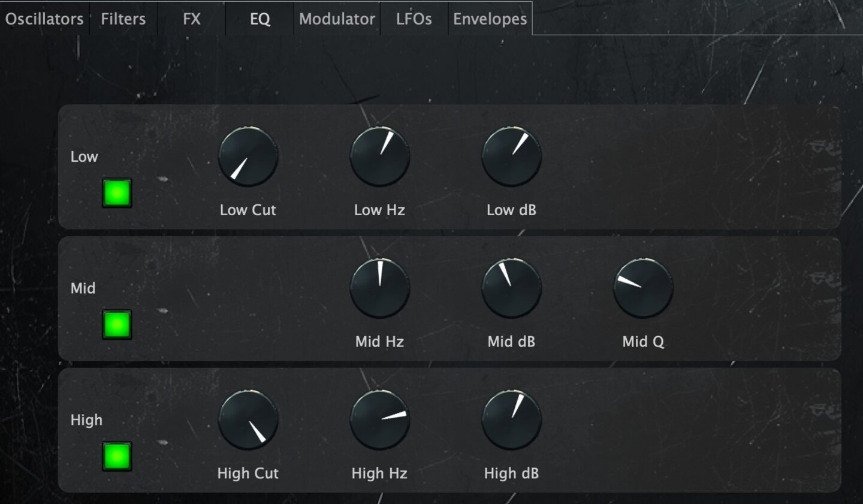Toggle the Mid band green button
This screenshot has width=863, height=504.
coord(117,325)
